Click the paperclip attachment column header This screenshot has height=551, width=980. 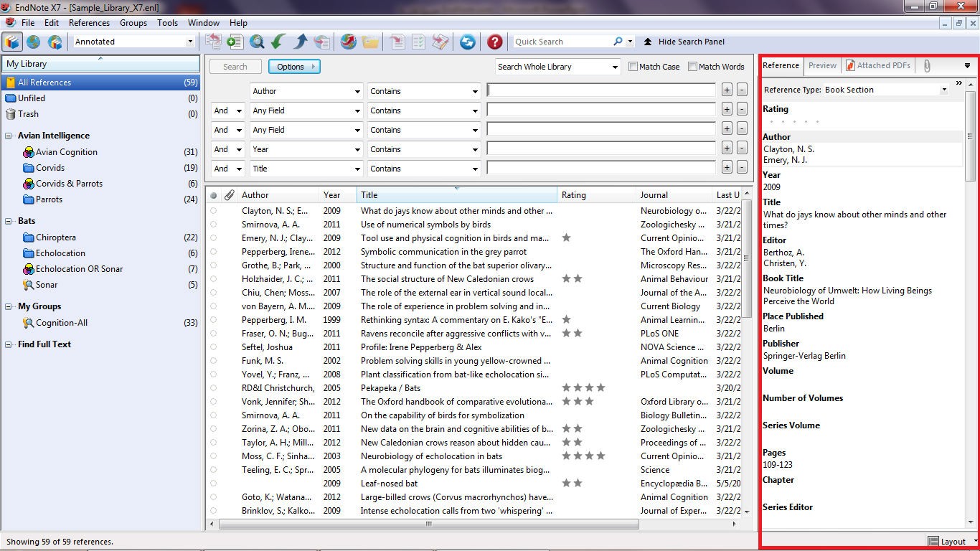tap(229, 195)
